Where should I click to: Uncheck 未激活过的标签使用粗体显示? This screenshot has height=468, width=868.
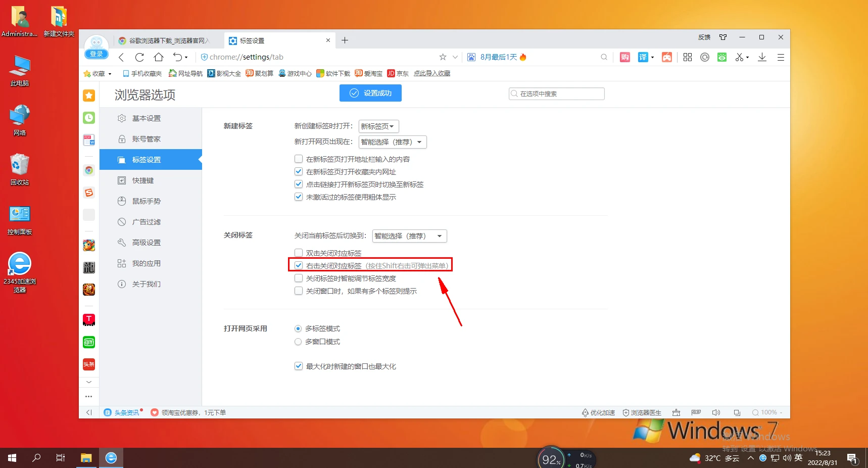click(x=299, y=197)
